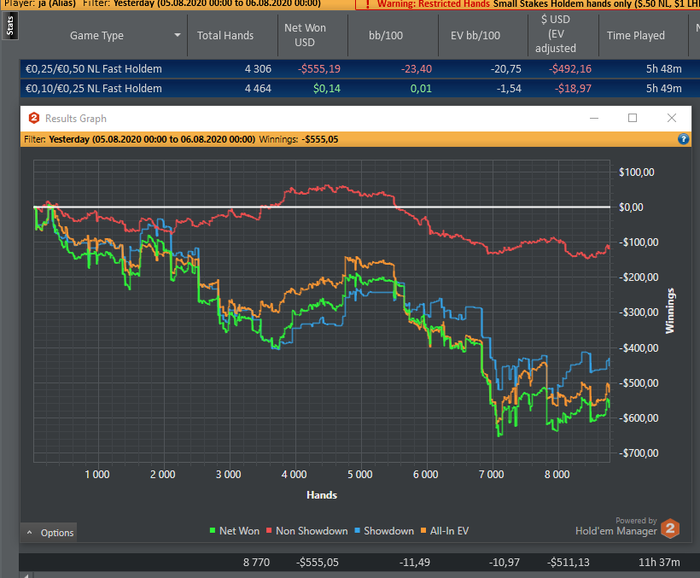Click the $100,00 axis label

point(637,172)
